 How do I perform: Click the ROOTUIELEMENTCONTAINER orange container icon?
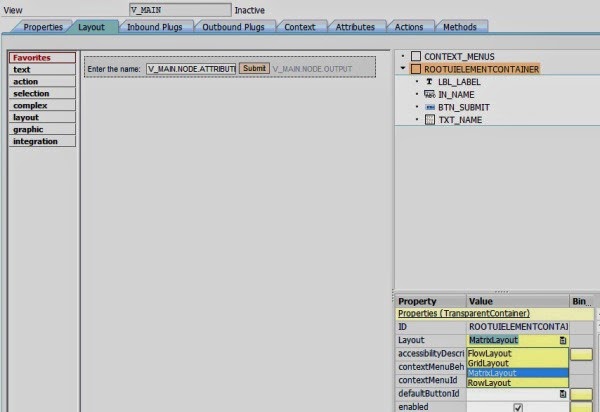415,69
